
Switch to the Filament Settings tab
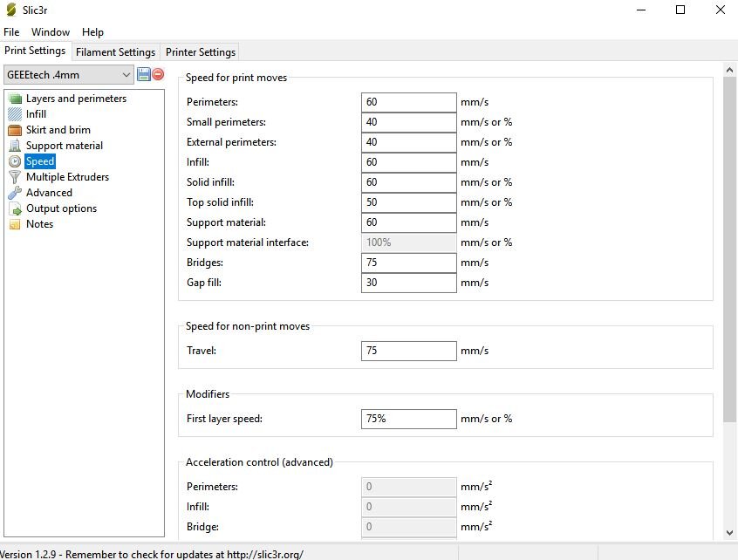click(115, 51)
